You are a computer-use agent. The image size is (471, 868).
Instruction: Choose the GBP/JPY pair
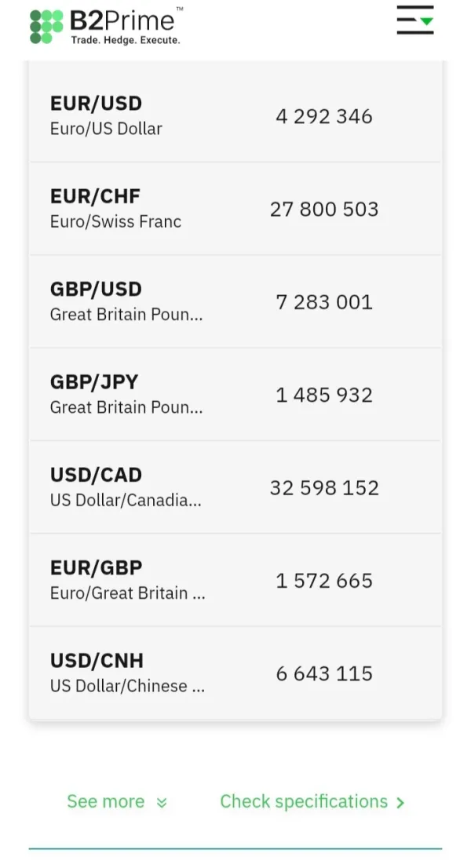(x=94, y=382)
